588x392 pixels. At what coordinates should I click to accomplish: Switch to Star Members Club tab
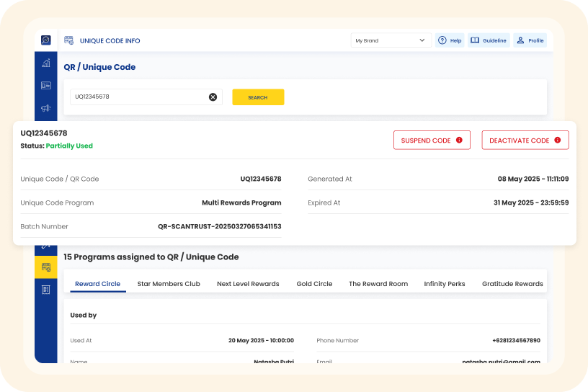pos(169,284)
